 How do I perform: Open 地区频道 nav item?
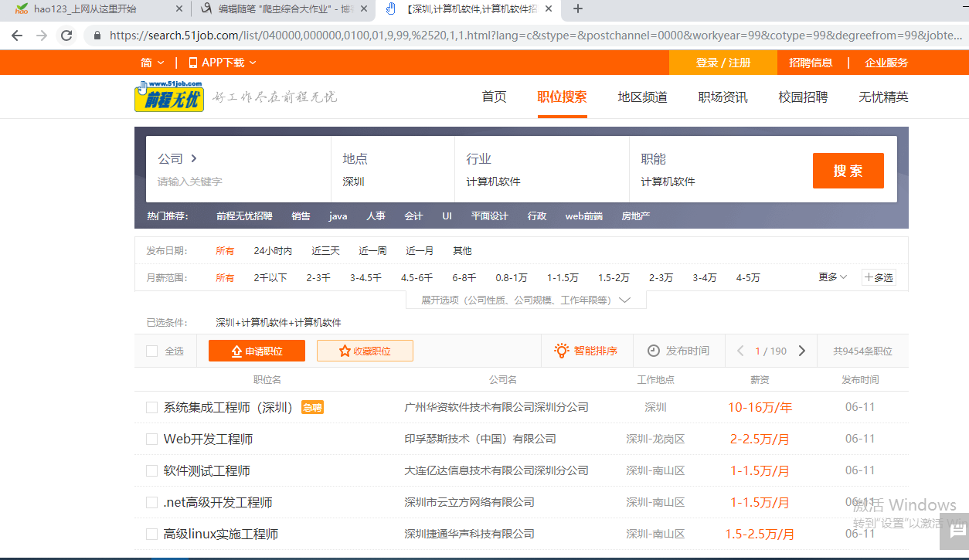tap(642, 97)
